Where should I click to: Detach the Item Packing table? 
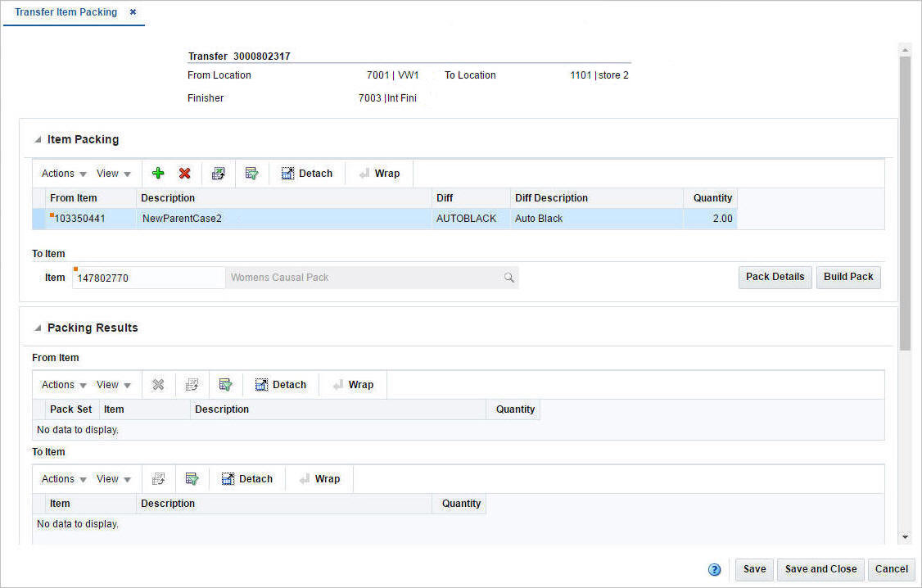pyautogui.click(x=307, y=174)
